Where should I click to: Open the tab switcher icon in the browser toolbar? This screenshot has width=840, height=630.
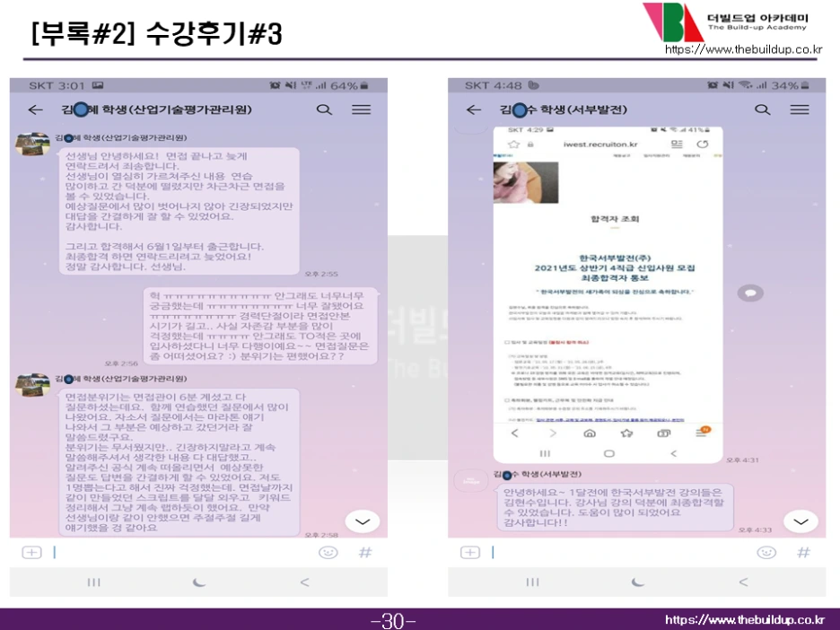tap(663, 433)
